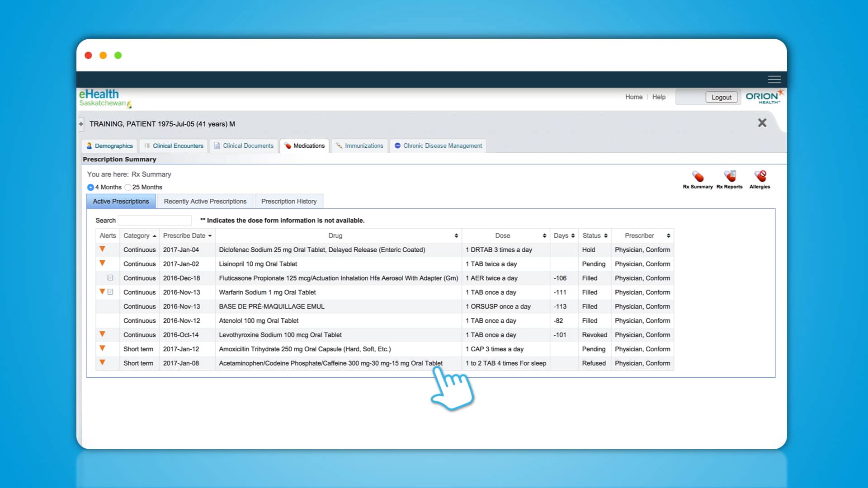This screenshot has width=868, height=488.
Task: Click the Orion Health logo
Action: pyautogui.click(x=764, y=96)
